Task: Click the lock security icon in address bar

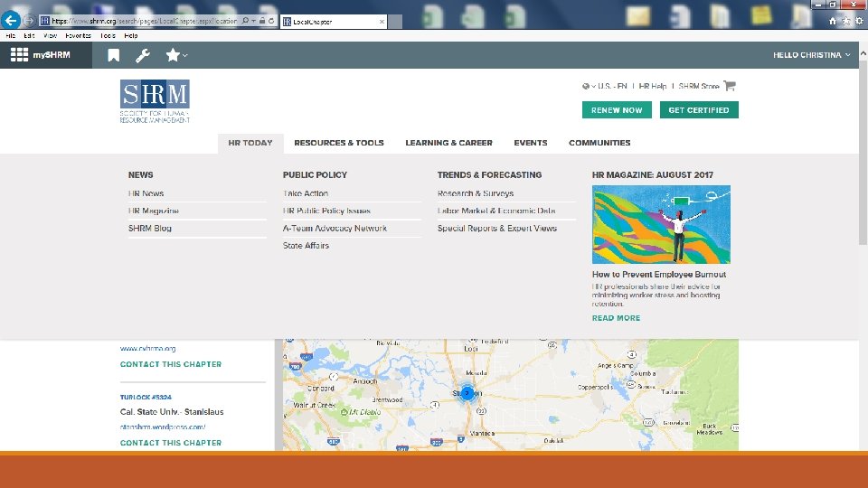Action: tap(262, 21)
